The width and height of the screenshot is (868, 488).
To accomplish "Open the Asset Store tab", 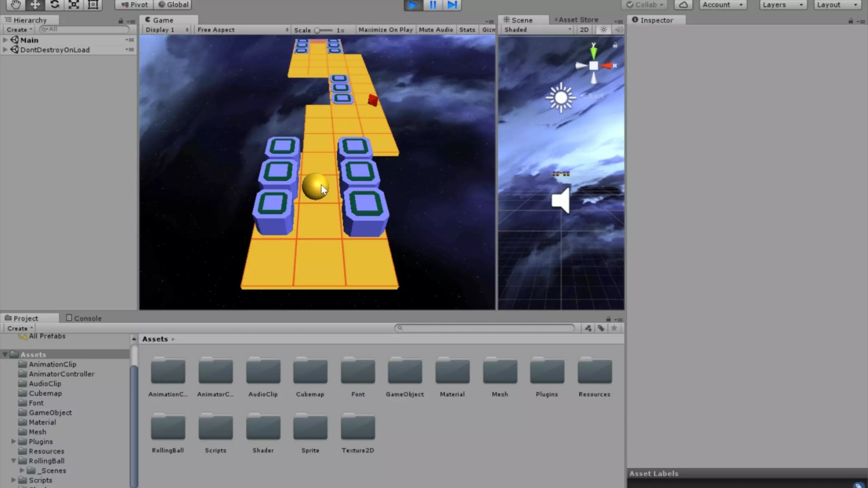I will point(577,20).
